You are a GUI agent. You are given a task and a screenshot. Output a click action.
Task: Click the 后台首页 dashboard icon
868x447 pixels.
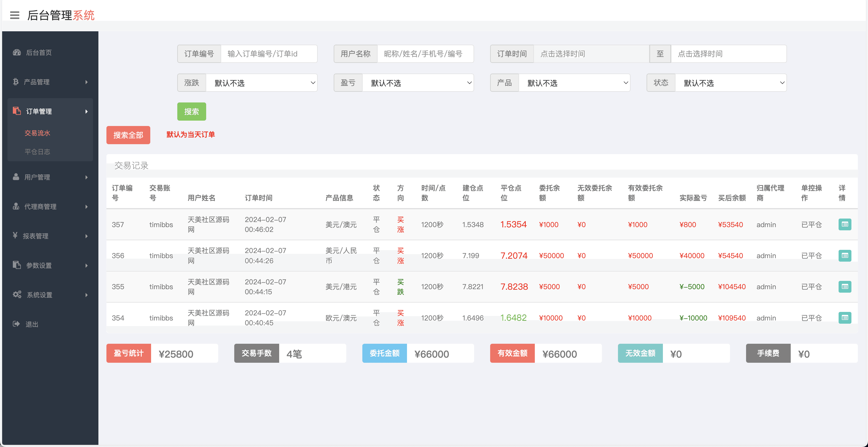click(x=17, y=52)
